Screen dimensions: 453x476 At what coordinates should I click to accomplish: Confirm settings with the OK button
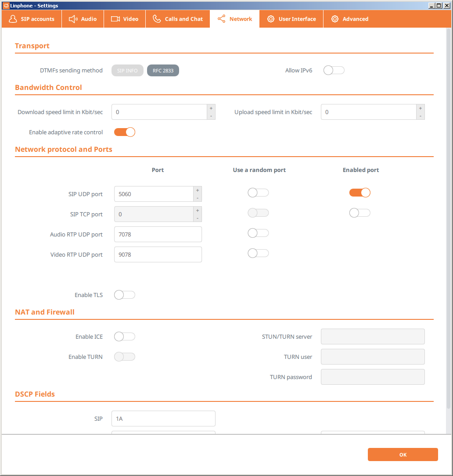click(x=403, y=455)
